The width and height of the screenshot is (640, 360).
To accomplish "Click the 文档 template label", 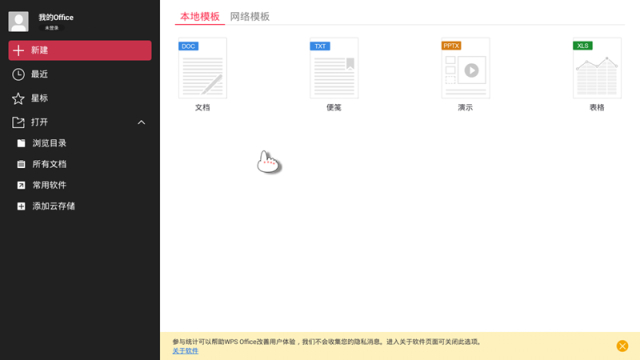I will coord(202,108).
